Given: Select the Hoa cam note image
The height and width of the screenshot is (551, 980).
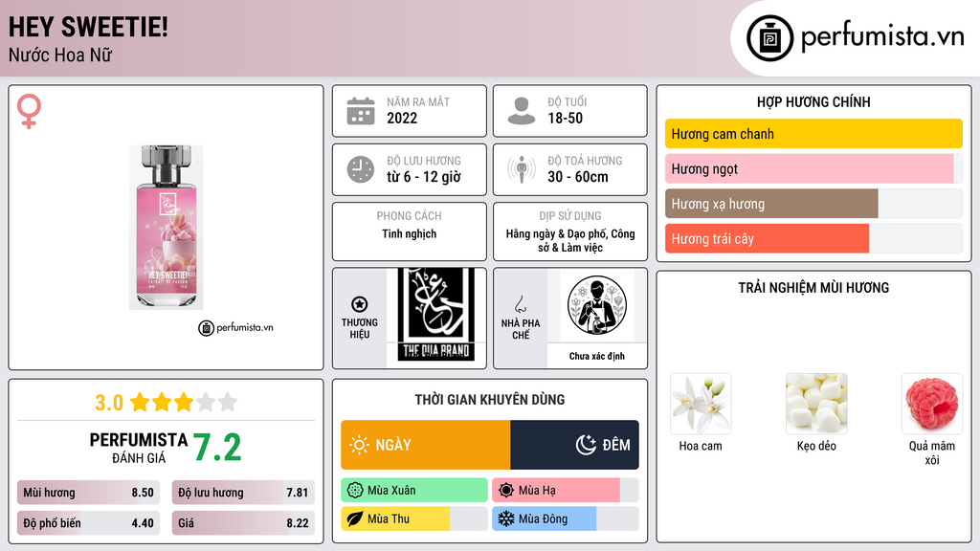Looking at the screenshot, I should 701,405.
